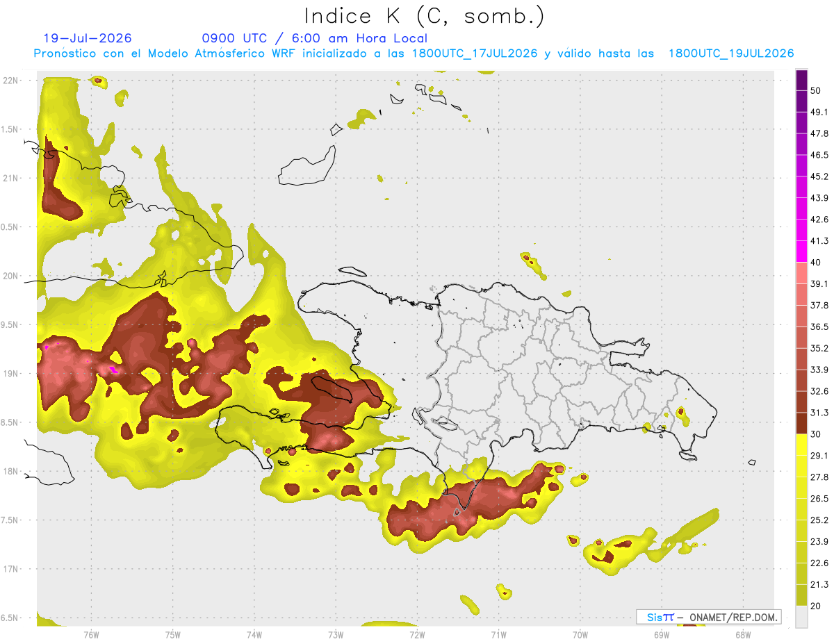Click the '22N' latitude label
The image size is (834, 644).
(10, 81)
